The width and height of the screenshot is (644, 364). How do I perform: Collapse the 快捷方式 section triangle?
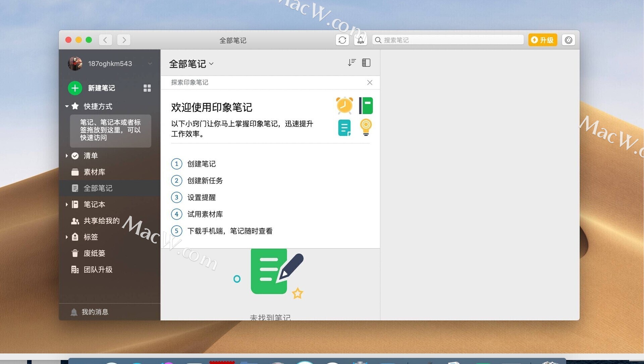(67, 106)
